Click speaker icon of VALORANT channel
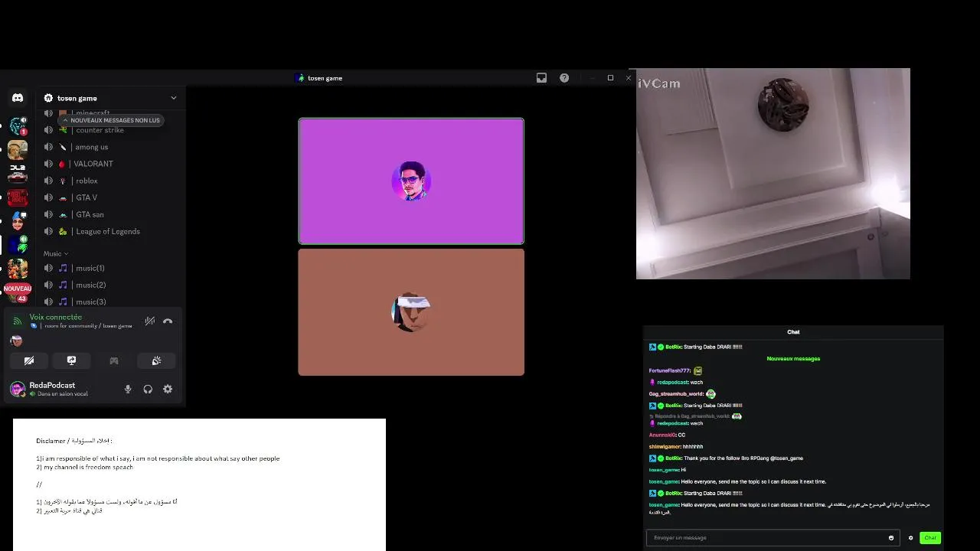The image size is (980, 551). coord(48,164)
